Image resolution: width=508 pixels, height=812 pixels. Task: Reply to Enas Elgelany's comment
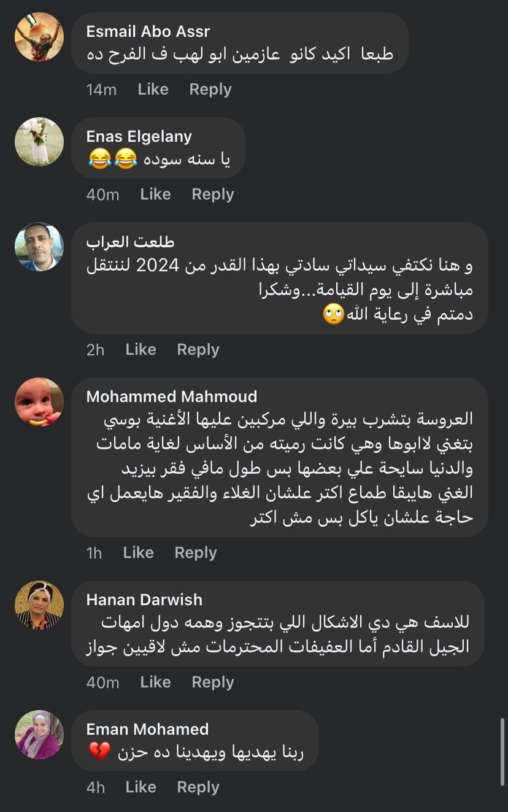point(212,195)
